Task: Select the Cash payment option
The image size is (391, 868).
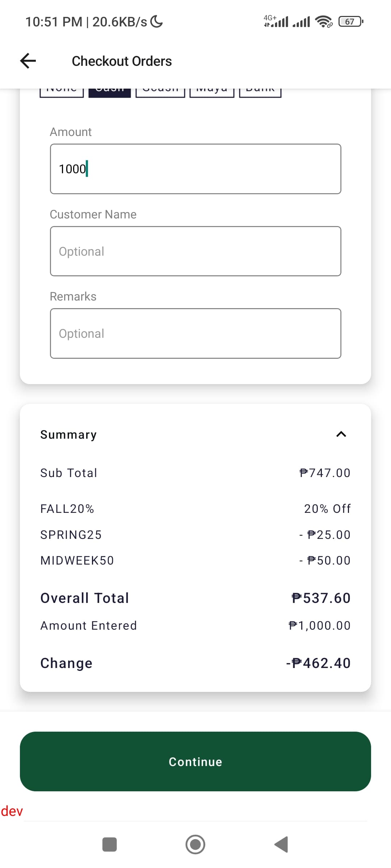Action: (x=110, y=93)
